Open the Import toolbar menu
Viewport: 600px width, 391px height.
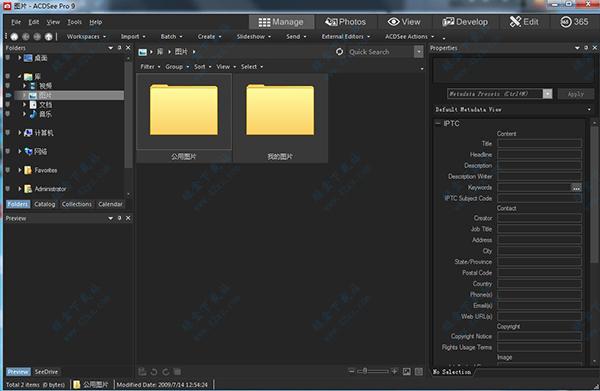pos(133,37)
